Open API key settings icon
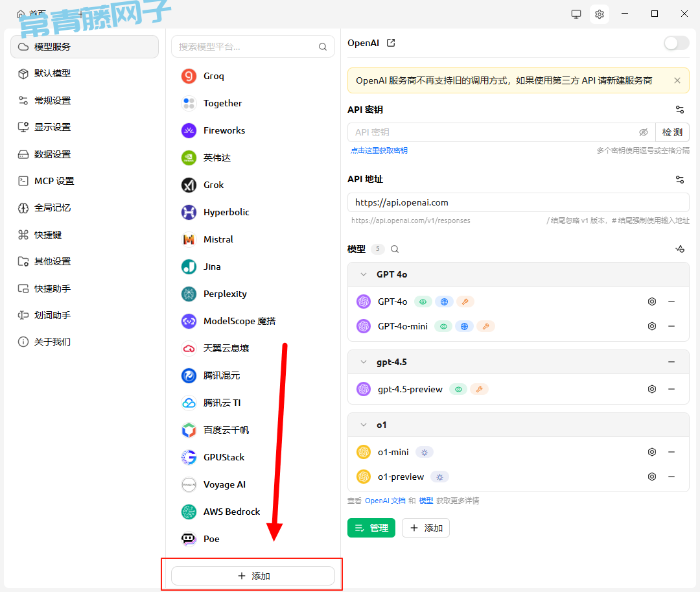This screenshot has height=592, width=700. (x=680, y=110)
